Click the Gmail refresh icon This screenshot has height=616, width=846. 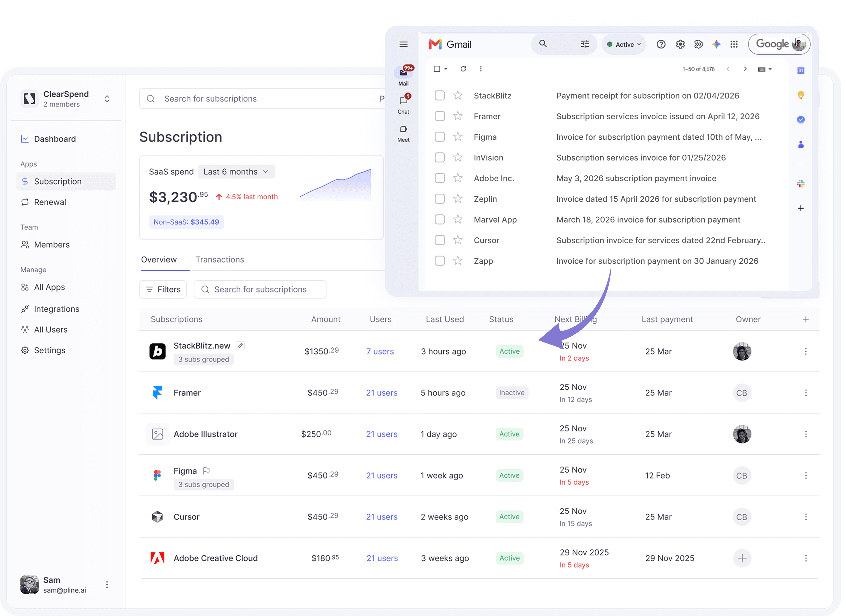click(x=463, y=69)
